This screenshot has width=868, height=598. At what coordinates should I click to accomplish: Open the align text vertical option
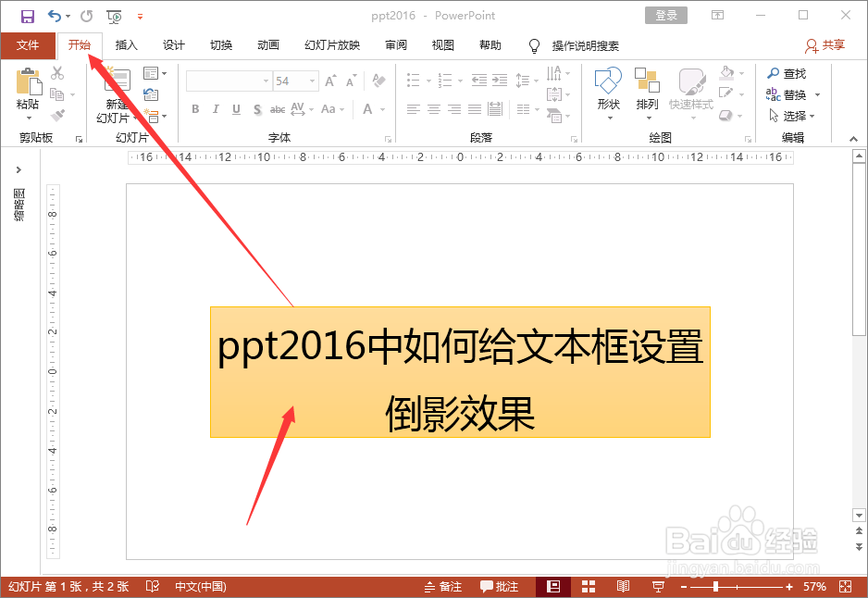(x=558, y=94)
